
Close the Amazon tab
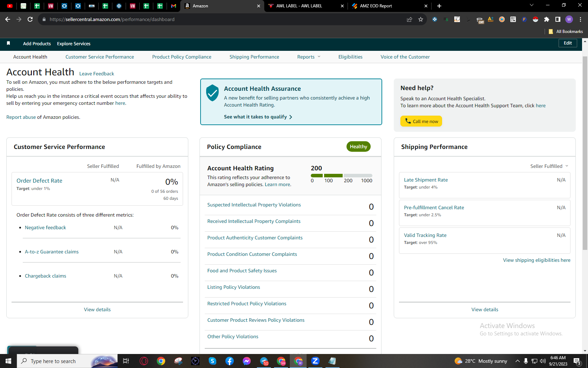(259, 6)
